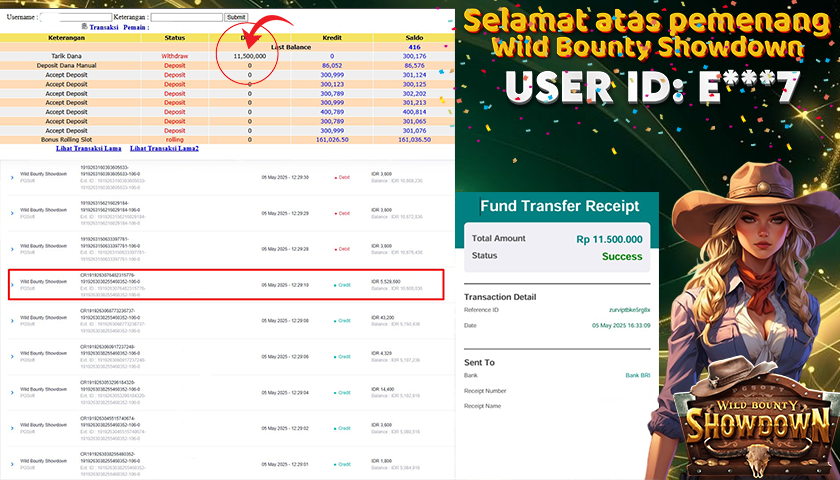Click the Username input field
Image resolution: width=840 pixels, height=480 pixels.
tap(76, 17)
